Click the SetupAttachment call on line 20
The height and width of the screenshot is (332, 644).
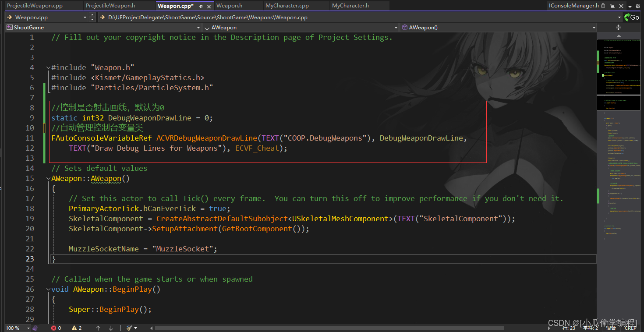pyautogui.click(x=185, y=229)
